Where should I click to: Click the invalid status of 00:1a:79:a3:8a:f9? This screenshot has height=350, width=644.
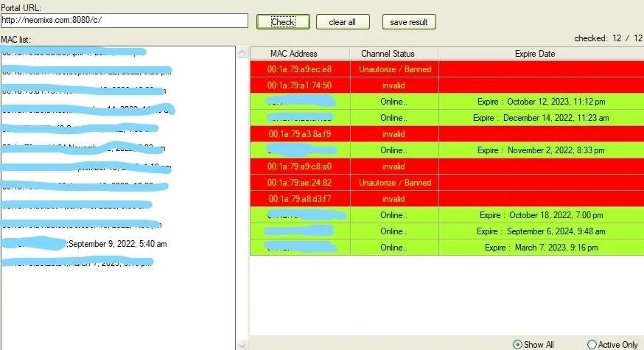(393, 134)
